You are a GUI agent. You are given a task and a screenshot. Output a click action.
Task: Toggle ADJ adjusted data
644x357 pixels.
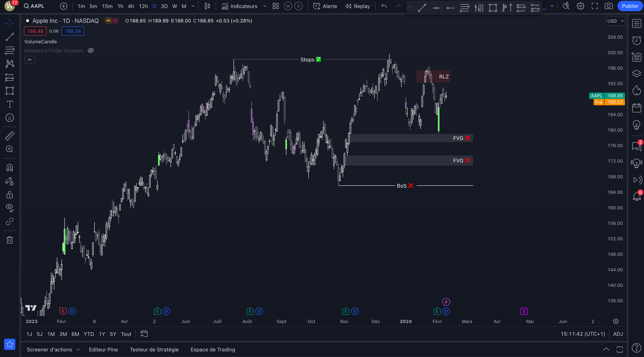pyautogui.click(x=618, y=334)
